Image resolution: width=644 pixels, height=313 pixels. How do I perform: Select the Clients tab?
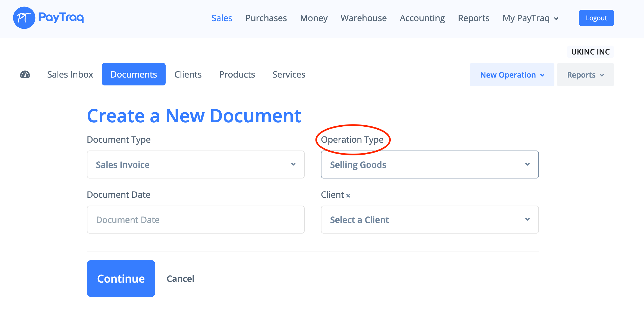pos(188,75)
